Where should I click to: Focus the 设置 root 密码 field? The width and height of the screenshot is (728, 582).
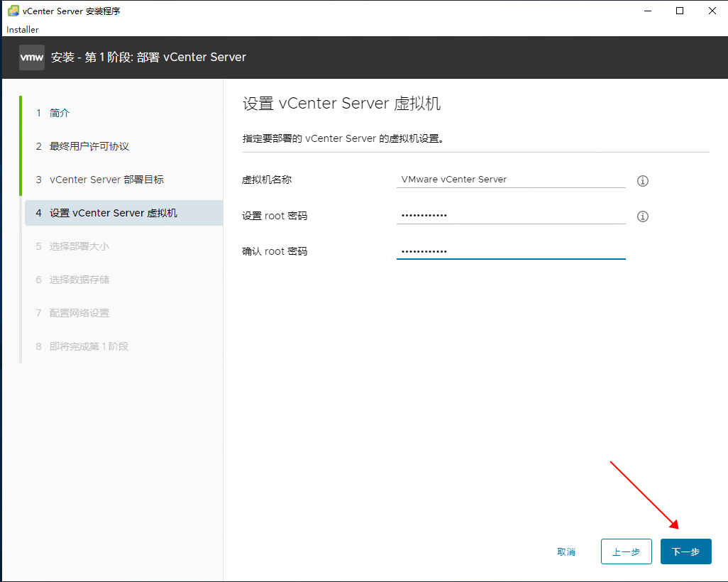click(x=511, y=215)
